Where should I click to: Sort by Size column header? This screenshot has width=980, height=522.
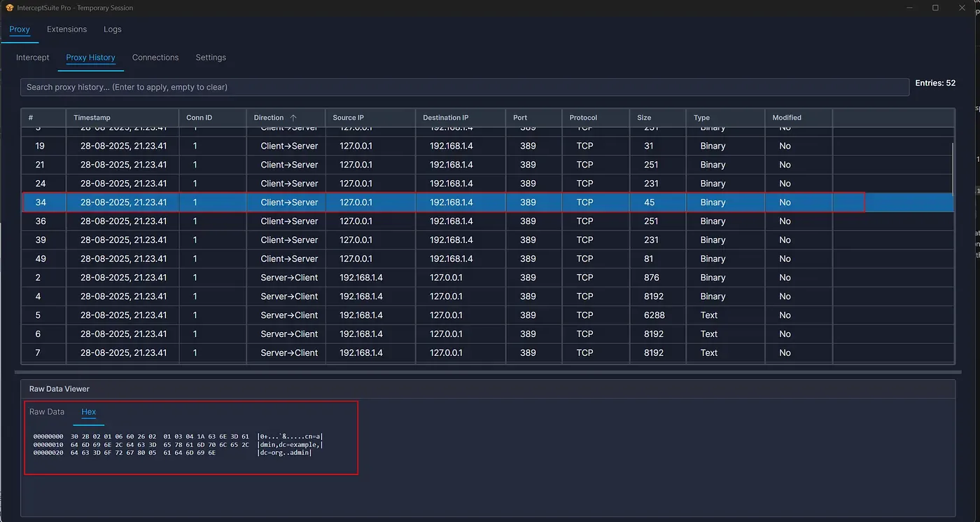[x=657, y=118]
